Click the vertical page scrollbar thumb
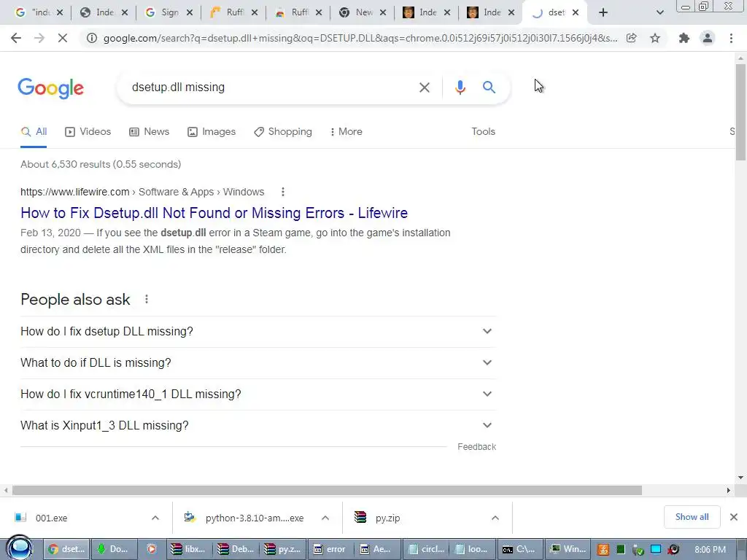747x560 pixels. tap(740, 112)
